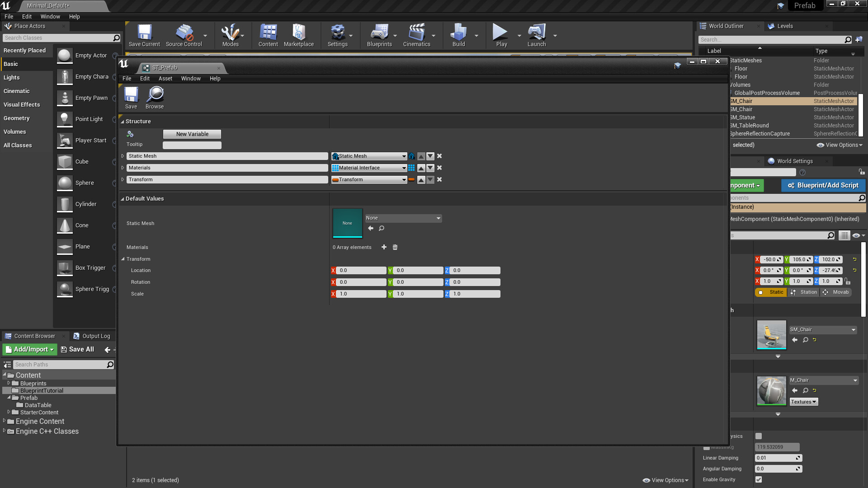Click the Blueprint/Add Script button
868x488 pixels.
pos(823,185)
